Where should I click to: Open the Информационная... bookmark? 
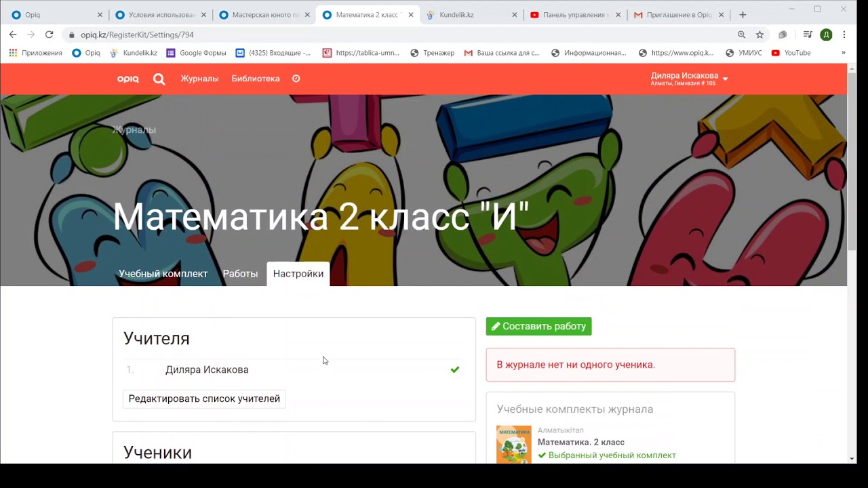[x=589, y=53]
